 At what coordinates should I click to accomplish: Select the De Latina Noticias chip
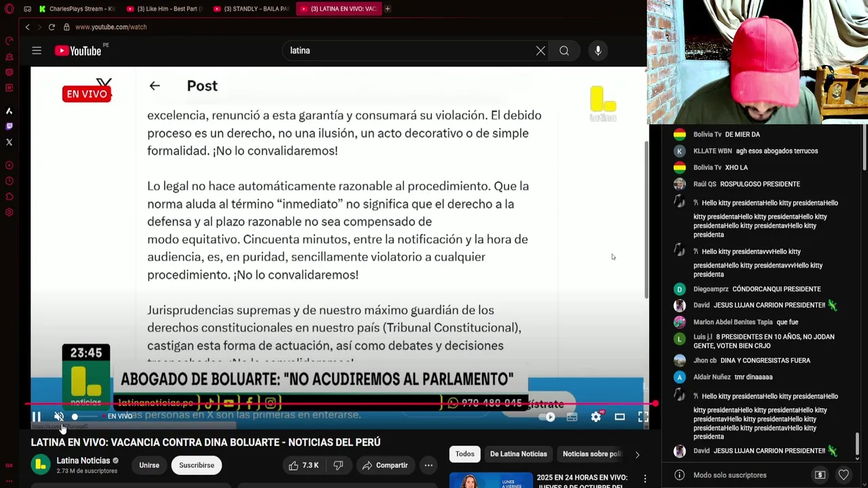pyautogui.click(x=519, y=454)
